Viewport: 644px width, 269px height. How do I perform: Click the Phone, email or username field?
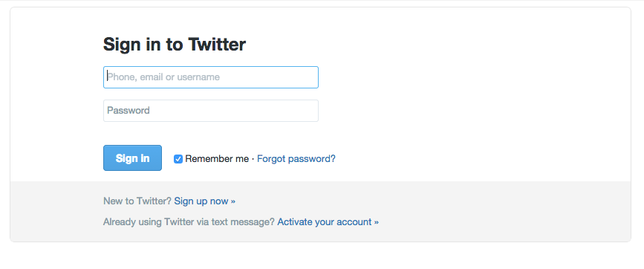click(211, 77)
